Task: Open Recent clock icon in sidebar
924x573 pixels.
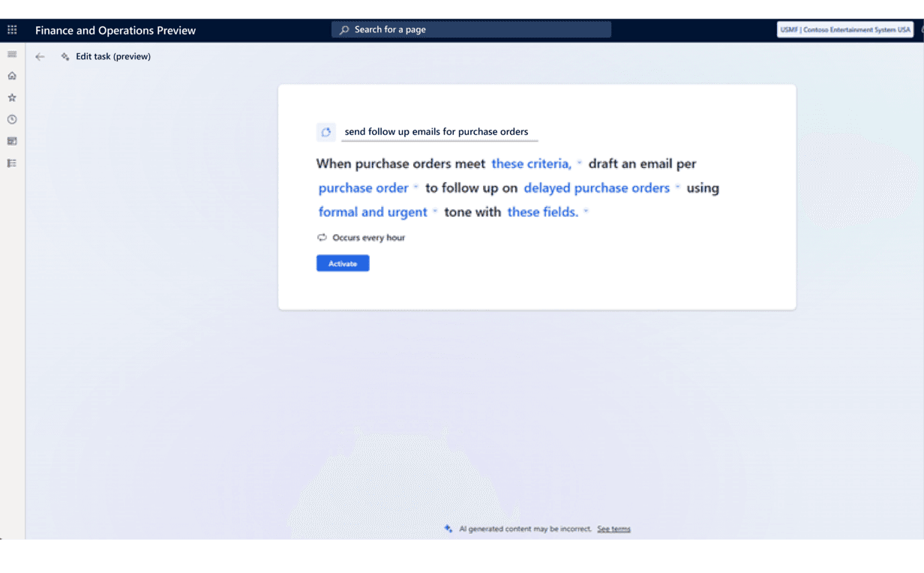Action: (12, 119)
